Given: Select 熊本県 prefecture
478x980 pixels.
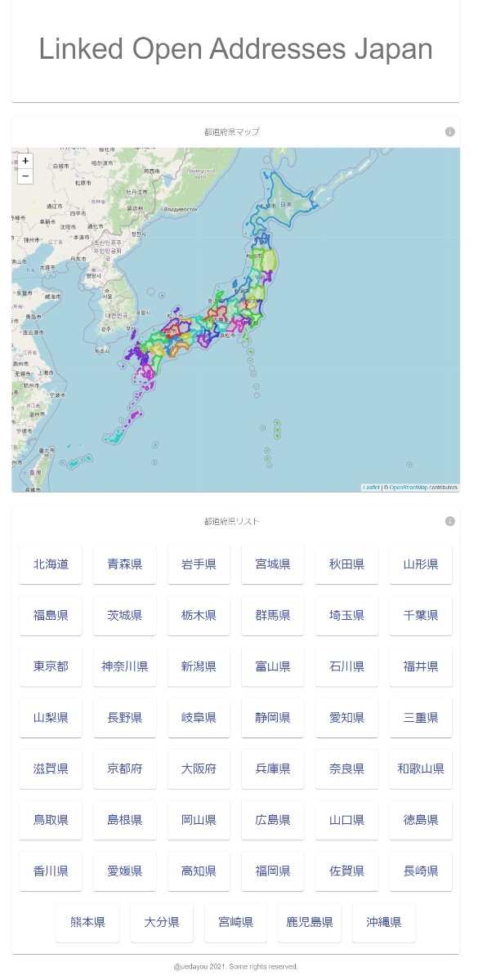Looking at the screenshot, I should (x=87, y=923).
